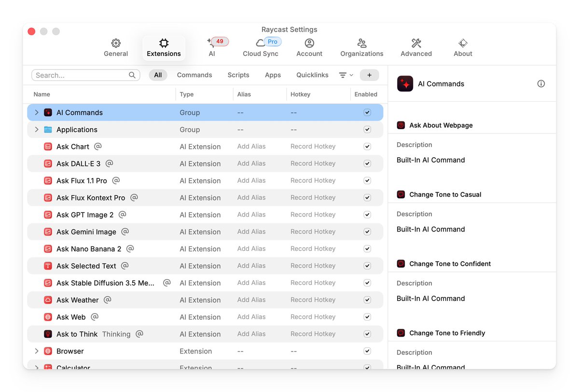
Task: Open the About tab
Action: [463, 48]
